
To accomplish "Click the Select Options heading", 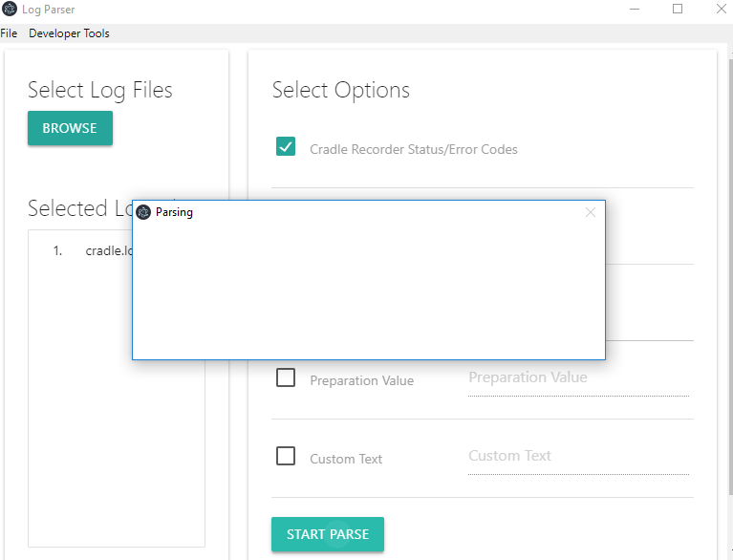I will click(341, 90).
